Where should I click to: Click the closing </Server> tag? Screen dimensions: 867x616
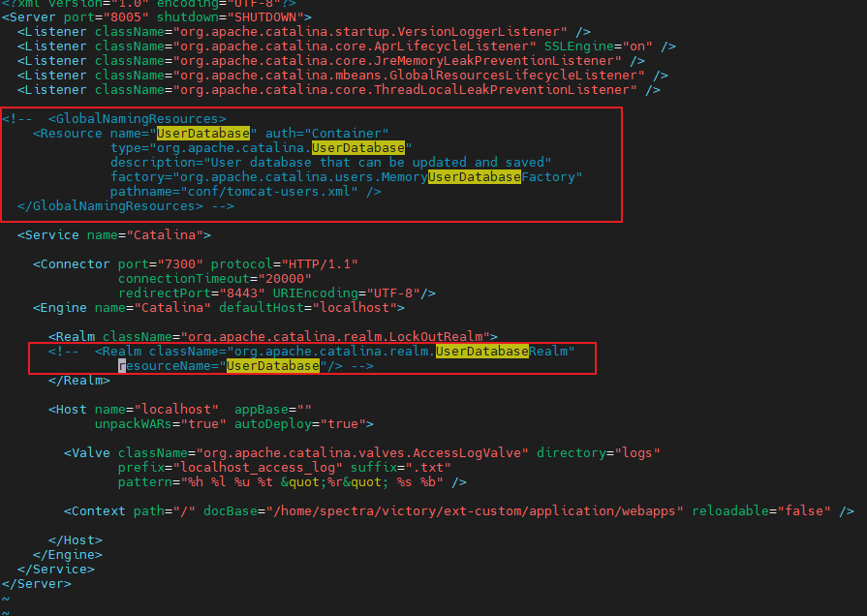37,584
